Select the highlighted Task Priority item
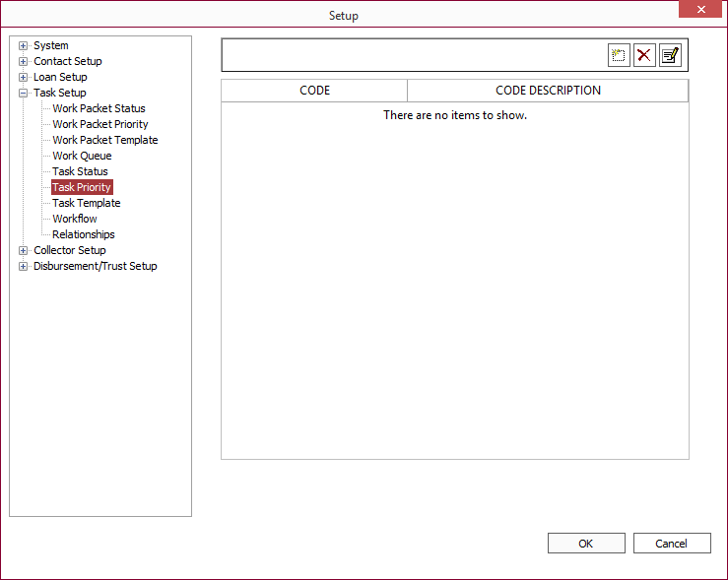This screenshot has height=580, width=728. pyautogui.click(x=82, y=187)
